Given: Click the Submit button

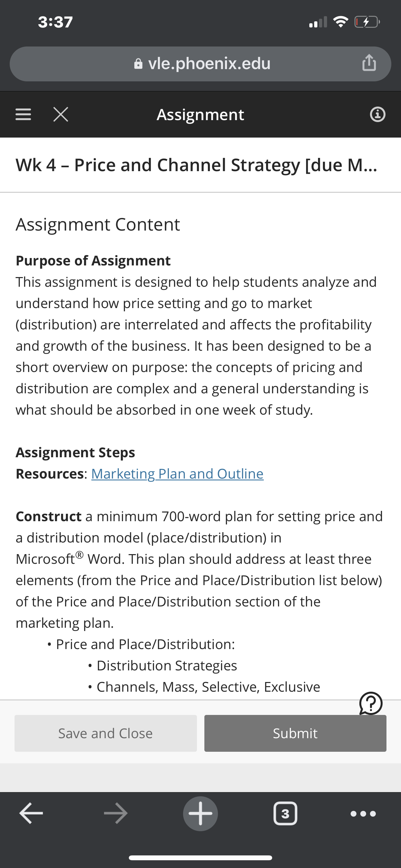Looking at the screenshot, I should [x=295, y=733].
